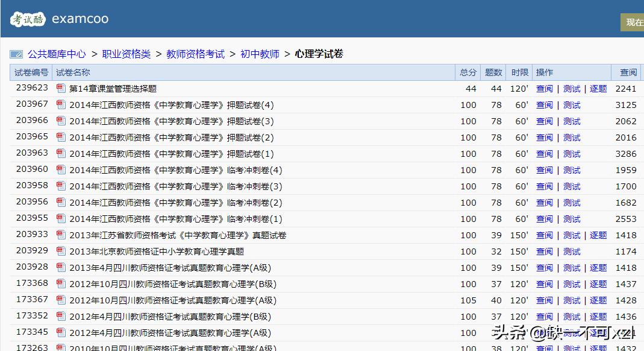Click document icon for 临考冲刺卷(3) row
This screenshot has height=351, width=644.
[x=61, y=186]
